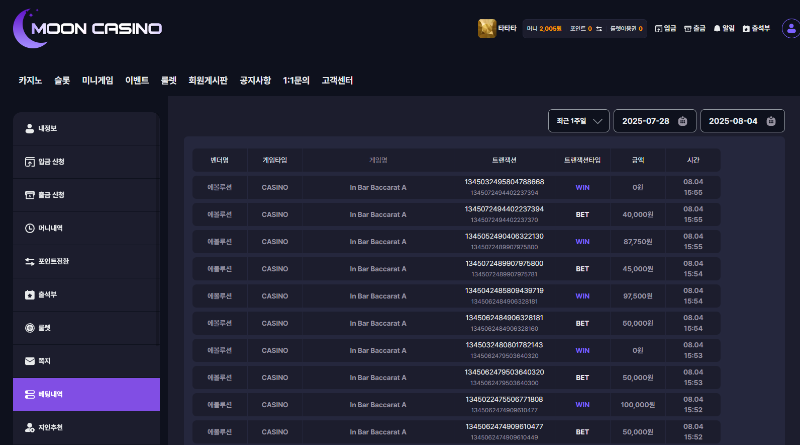The height and width of the screenshot is (445, 800).
Task: Open the 1:1문의 menu
Action: 296,81
